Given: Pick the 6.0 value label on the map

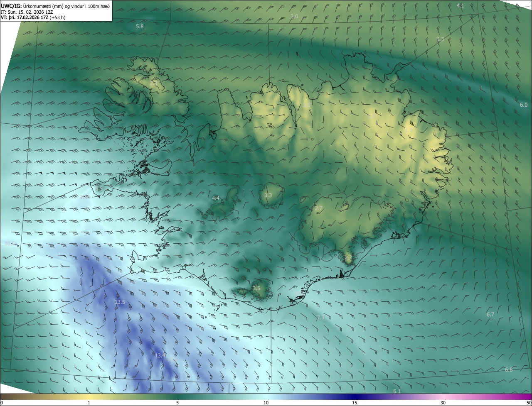Looking at the screenshot, I should click(x=524, y=105).
